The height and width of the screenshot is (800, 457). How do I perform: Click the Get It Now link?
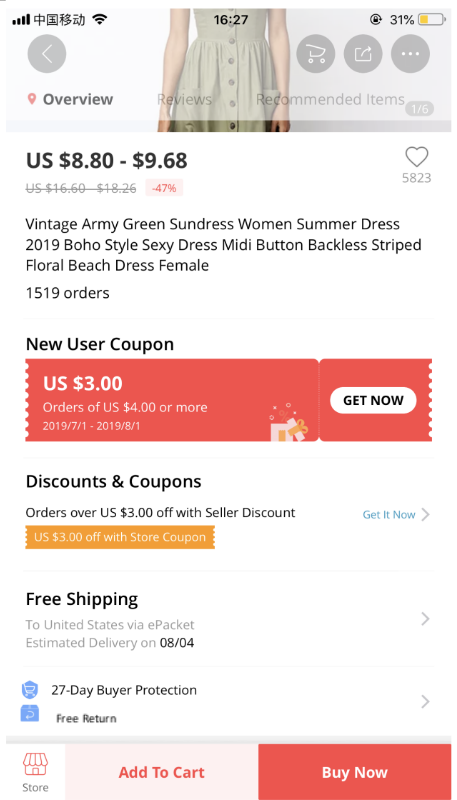coord(389,515)
